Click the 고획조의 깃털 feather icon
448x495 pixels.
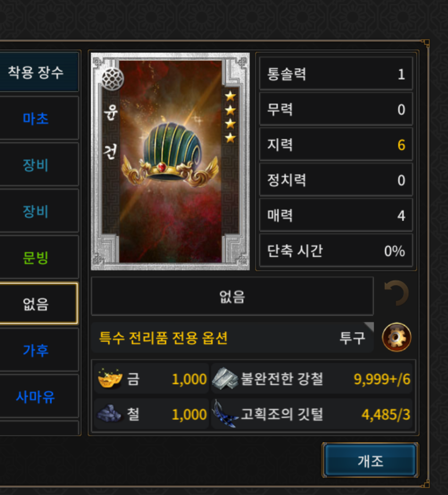tap(225, 414)
